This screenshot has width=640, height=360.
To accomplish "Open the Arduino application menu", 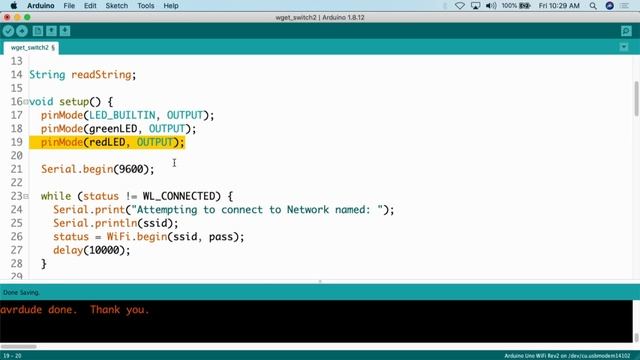I will pos(40,6).
